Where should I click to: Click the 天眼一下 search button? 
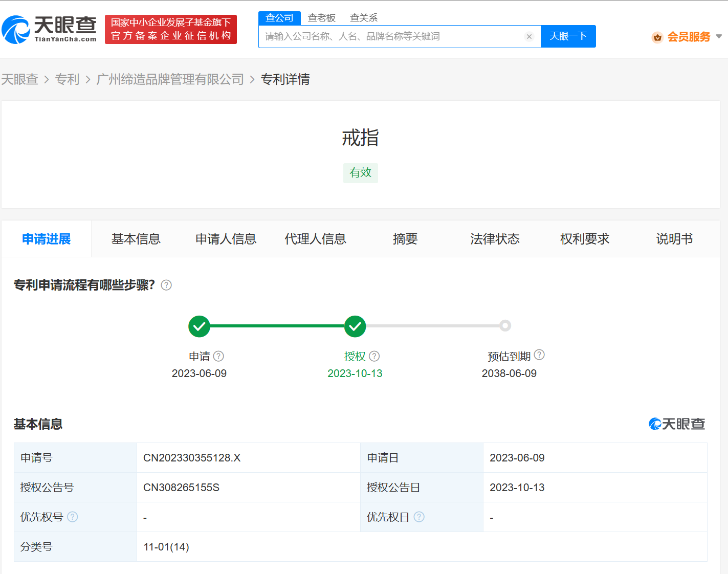pos(568,36)
